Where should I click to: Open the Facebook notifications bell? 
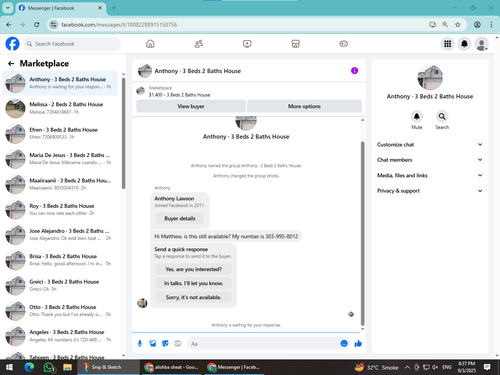(464, 44)
